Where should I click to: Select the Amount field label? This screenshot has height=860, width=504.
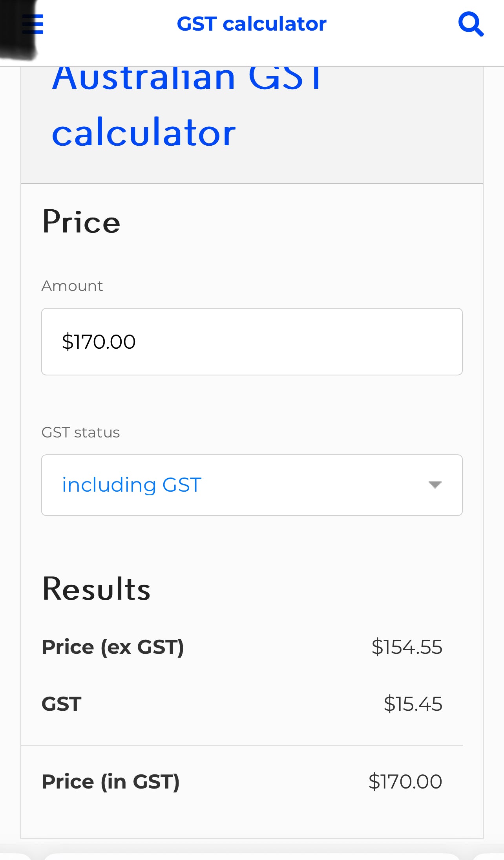(72, 286)
